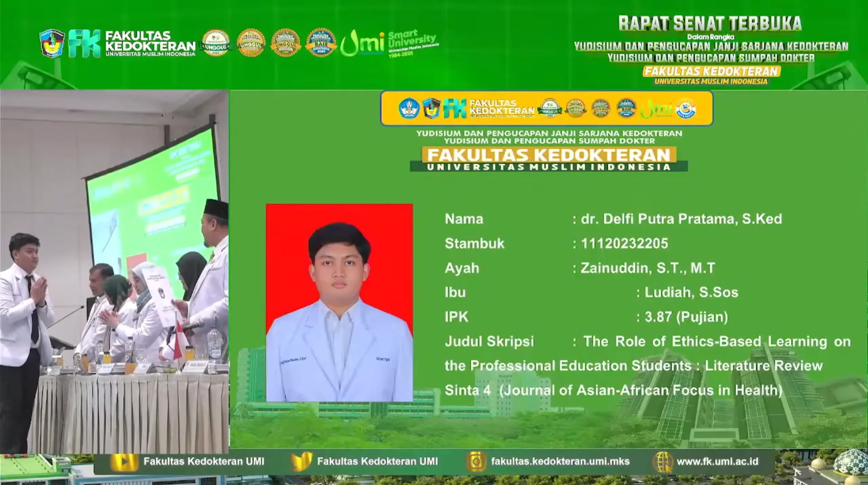Click the rightmost round logo in yellow strip
Image resolution: width=868 pixels, height=485 pixels.
(x=686, y=109)
